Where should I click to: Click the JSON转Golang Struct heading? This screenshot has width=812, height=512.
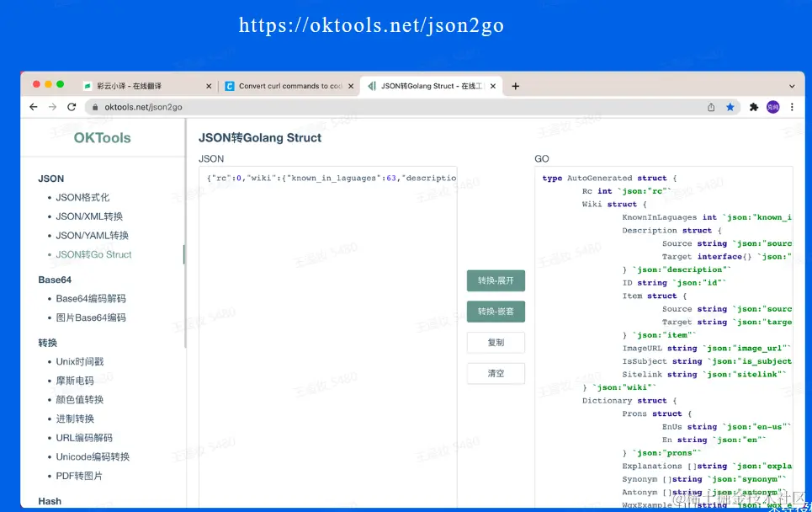(260, 138)
